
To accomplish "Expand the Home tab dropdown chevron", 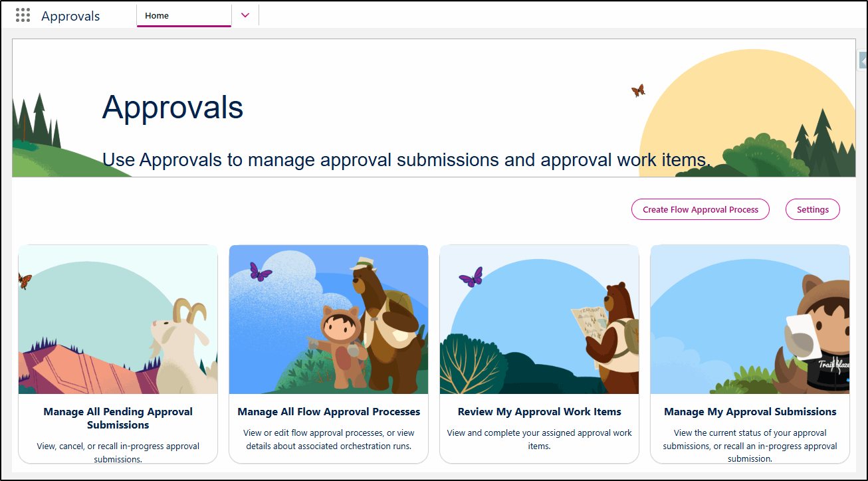I will [245, 15].
